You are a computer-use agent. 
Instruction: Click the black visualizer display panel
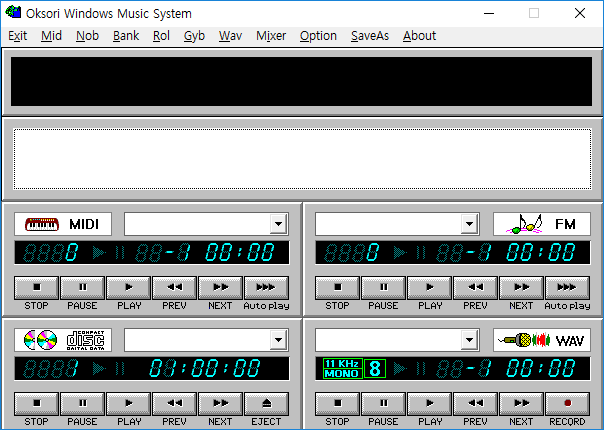[x=301, y=81]
